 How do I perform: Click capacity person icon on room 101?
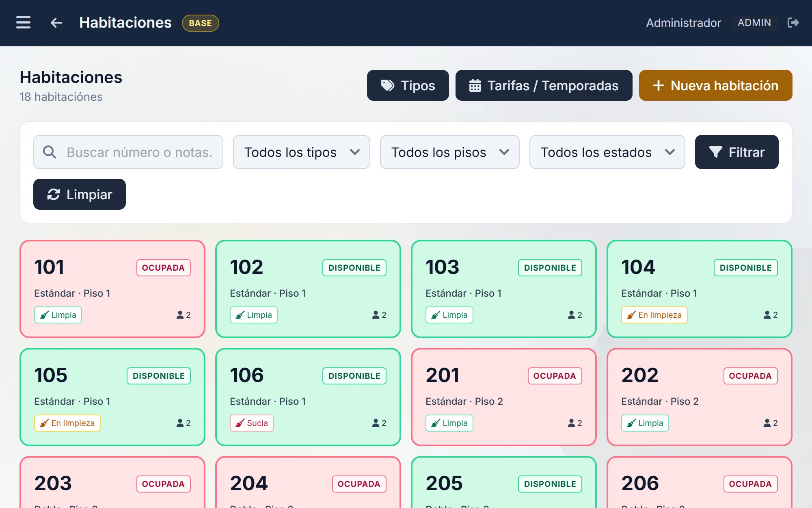(x=180, y=315)
